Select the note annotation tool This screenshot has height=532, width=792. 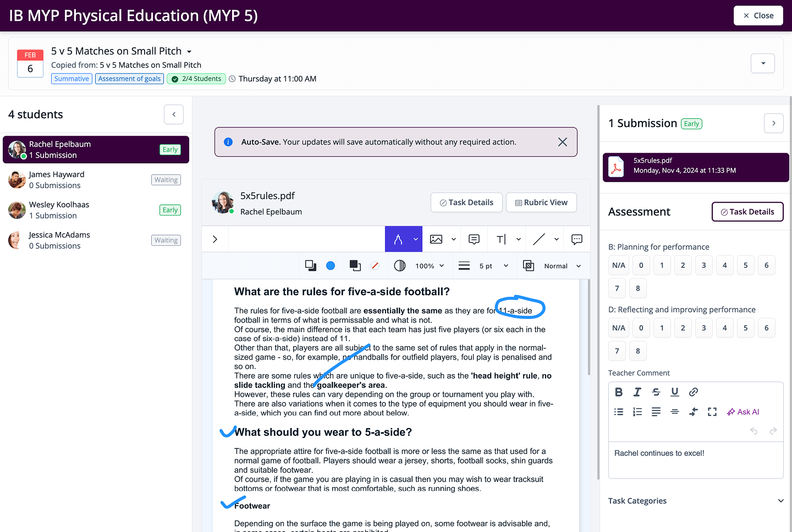pyautogui.click(x=474, y=239)
